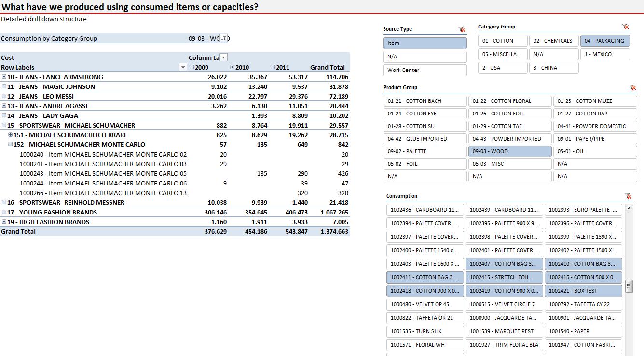Select consumption item 1002393 - EURO PALETTE
The width and height of the screenshot is (644, 356).
pos(583,210)
